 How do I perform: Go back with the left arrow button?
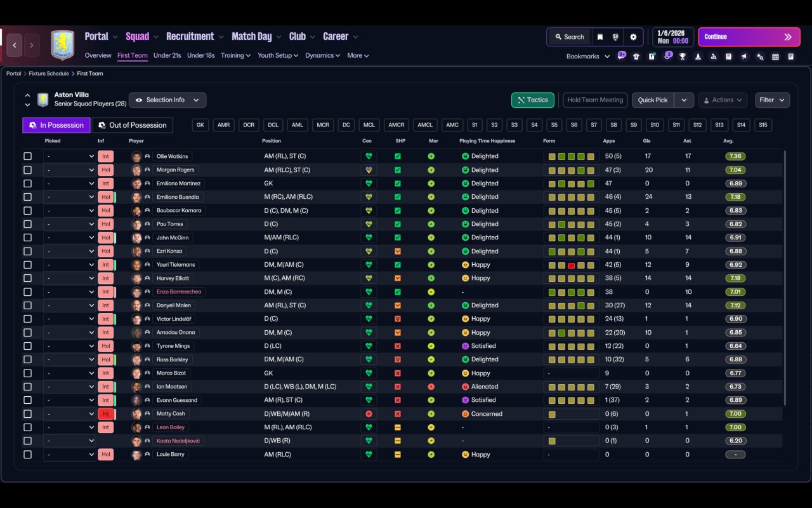[15, 45]
